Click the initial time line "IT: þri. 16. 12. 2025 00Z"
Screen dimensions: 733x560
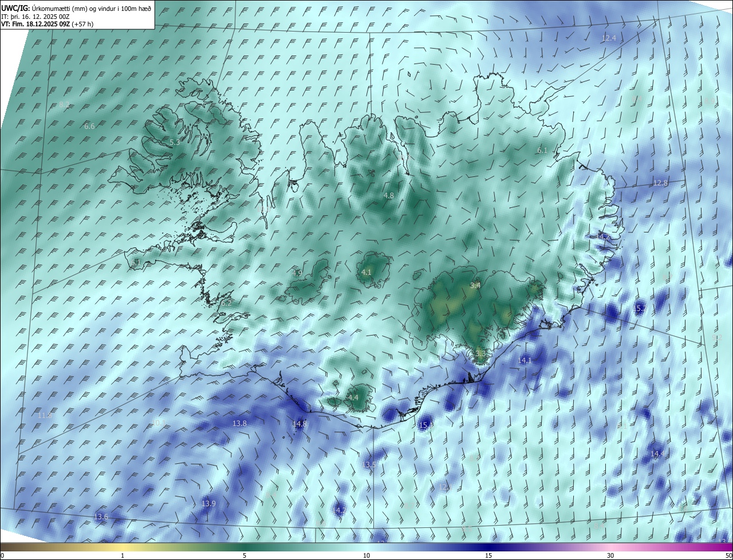click(36, 17)
